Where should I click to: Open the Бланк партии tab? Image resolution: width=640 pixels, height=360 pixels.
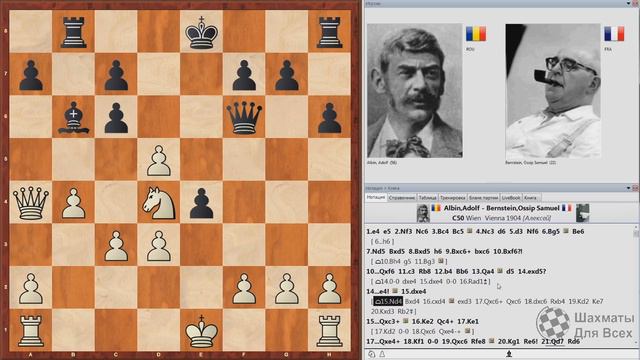pyautogui.click(x=484, y=198)
